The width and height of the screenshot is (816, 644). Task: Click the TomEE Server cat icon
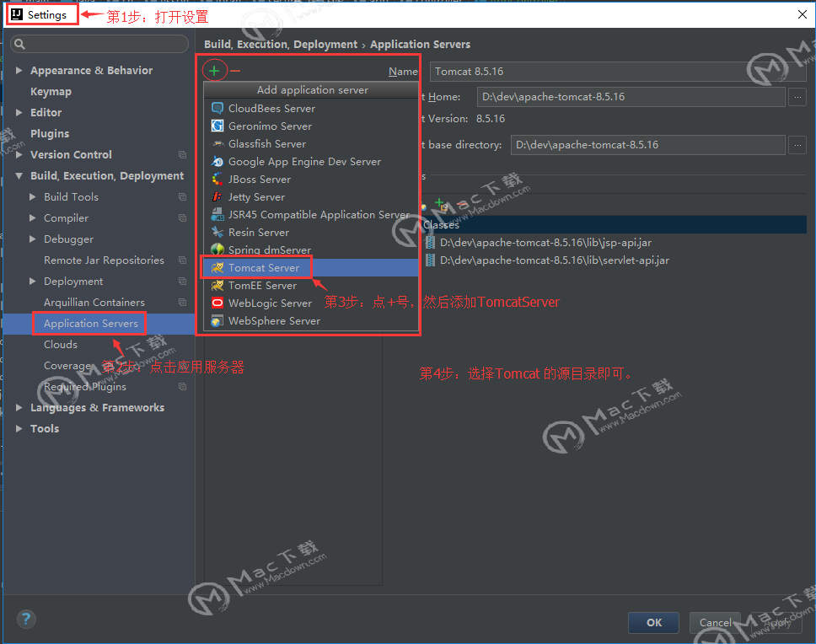pyautogui.click(x=217, y=285)
